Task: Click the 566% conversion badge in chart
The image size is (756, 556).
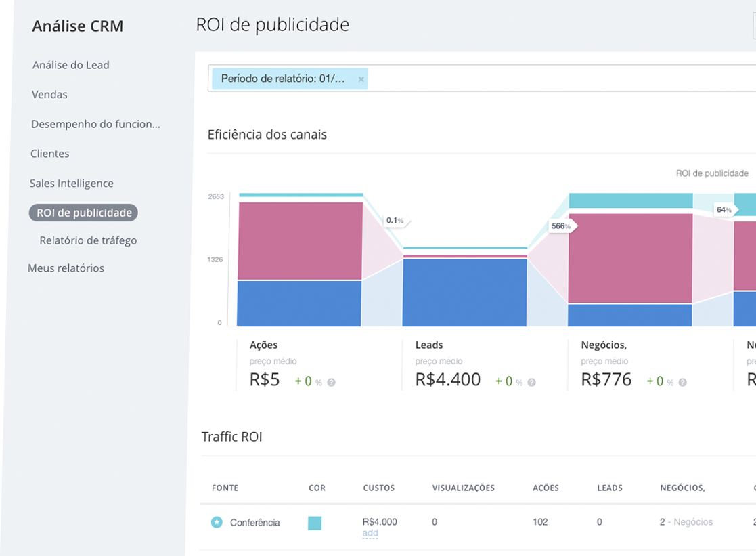Action: 561,226
